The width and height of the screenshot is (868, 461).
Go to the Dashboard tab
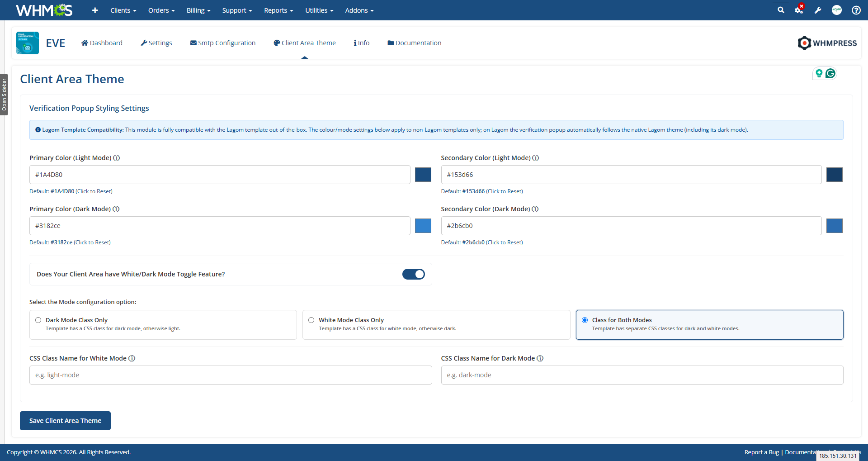[102, 43]
